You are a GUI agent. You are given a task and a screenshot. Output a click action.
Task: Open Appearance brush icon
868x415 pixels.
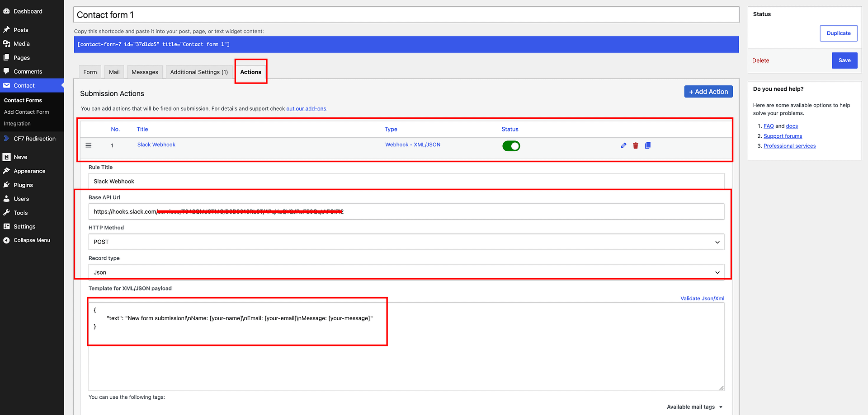(6, 171)
